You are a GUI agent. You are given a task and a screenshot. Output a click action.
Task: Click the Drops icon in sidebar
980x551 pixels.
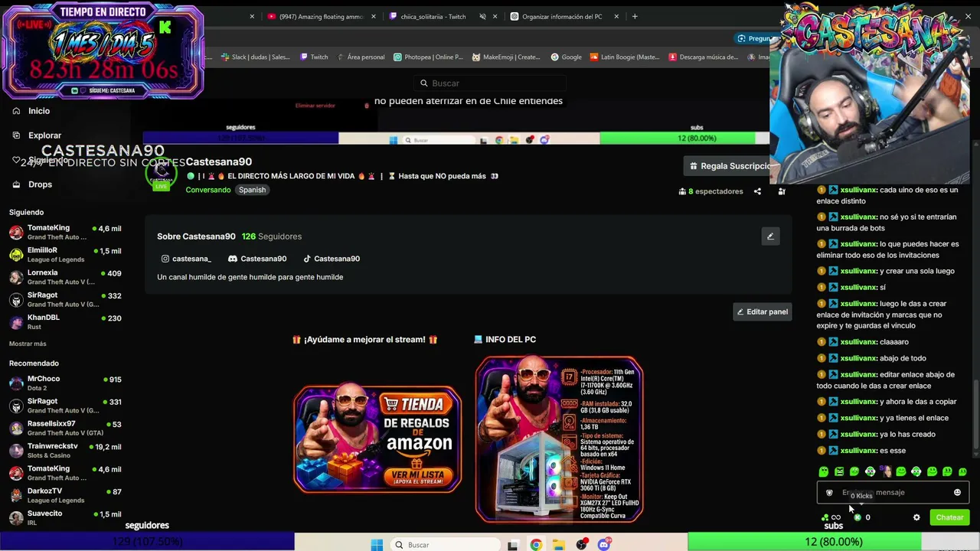point(16,184)
